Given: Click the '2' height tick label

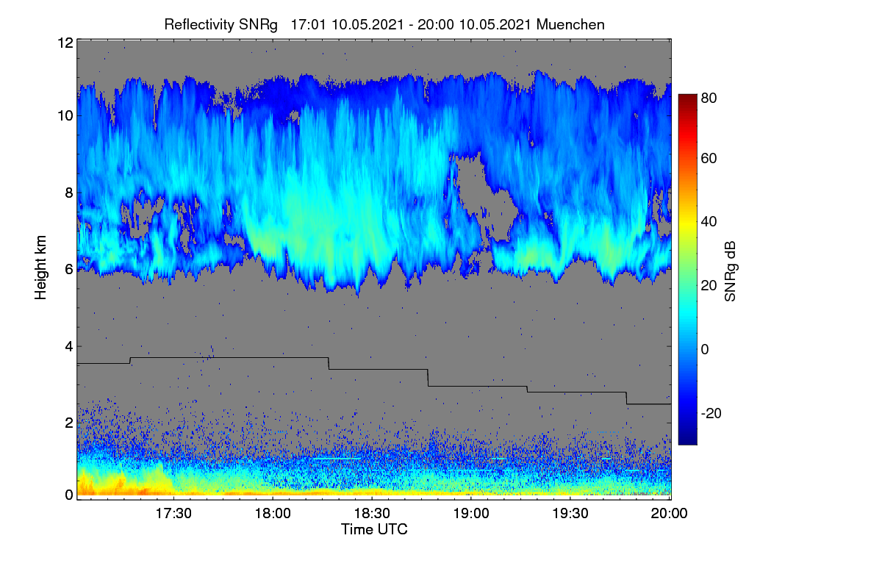Looking at the screenshot, I should coord(68,423).
